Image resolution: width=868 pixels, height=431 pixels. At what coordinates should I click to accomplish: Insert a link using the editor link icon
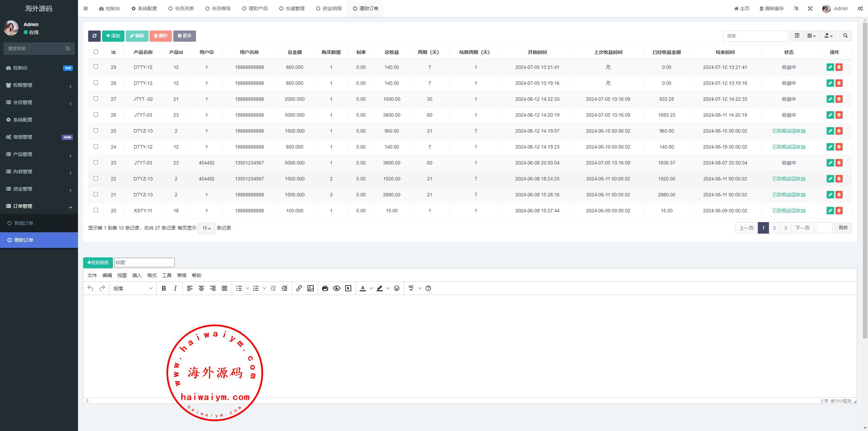299,288
